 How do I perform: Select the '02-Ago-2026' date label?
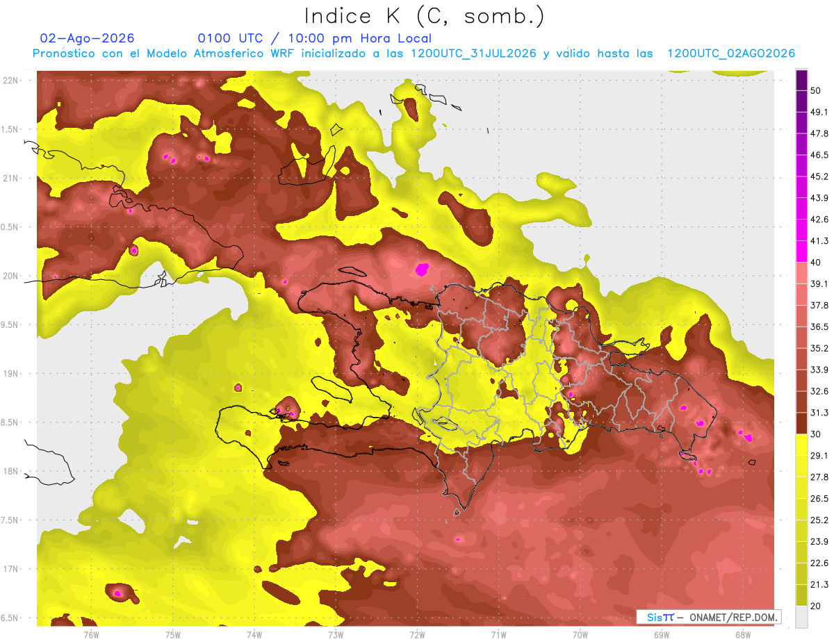click(x=88, y=38)
